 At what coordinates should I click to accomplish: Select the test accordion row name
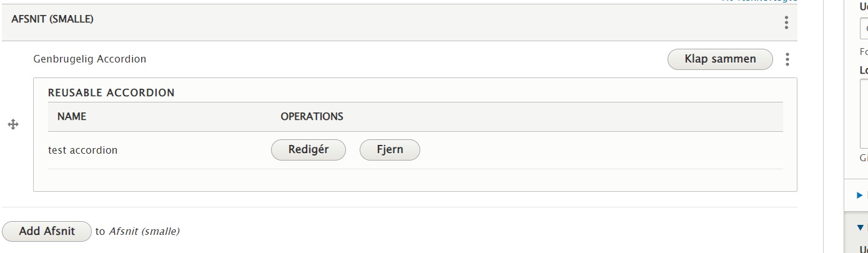pyautogui.click(x=82, y=150)
